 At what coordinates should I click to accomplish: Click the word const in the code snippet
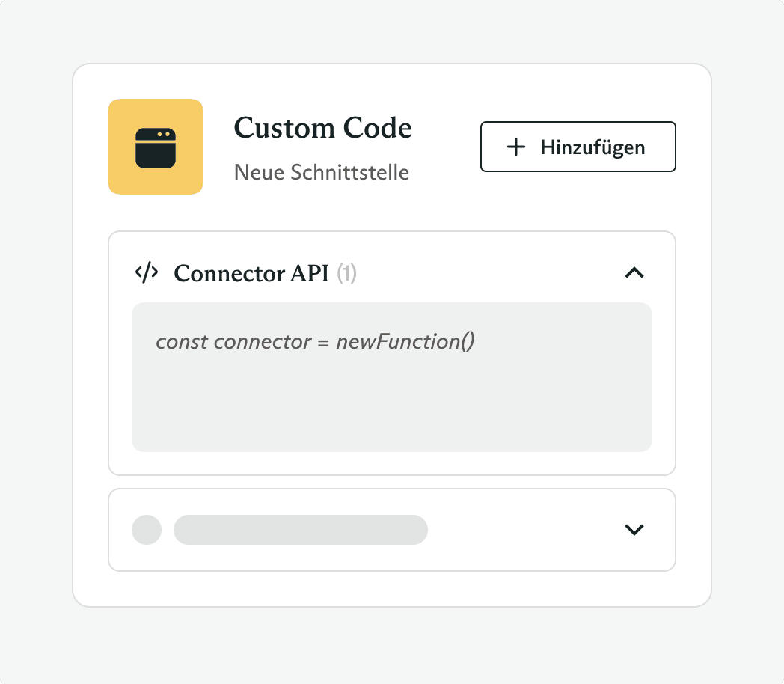pos(181,342)
